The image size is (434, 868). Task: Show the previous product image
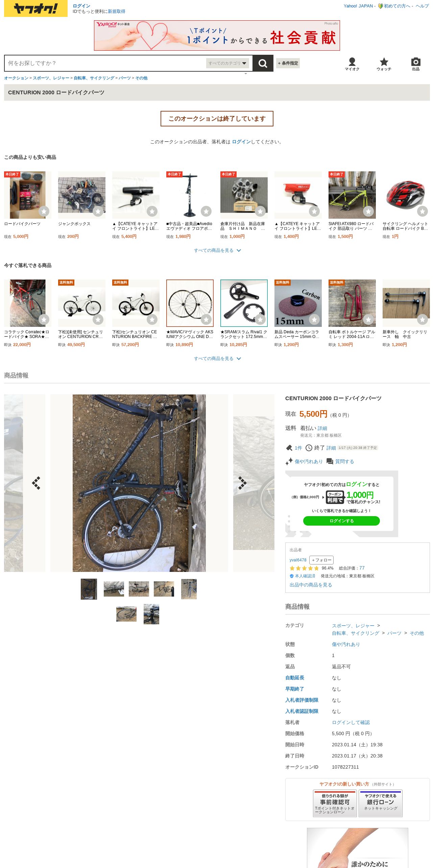pos(36,483)
